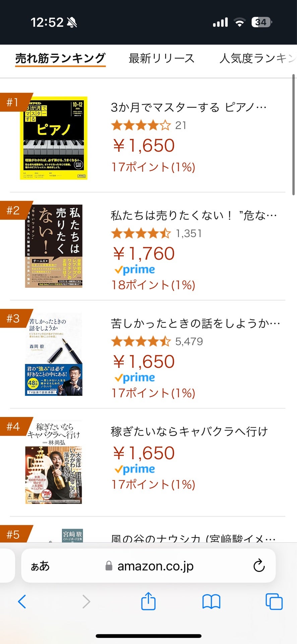Open Safari bookmarks book icon
Screen dimensions: 297x644
coord(211,602)
